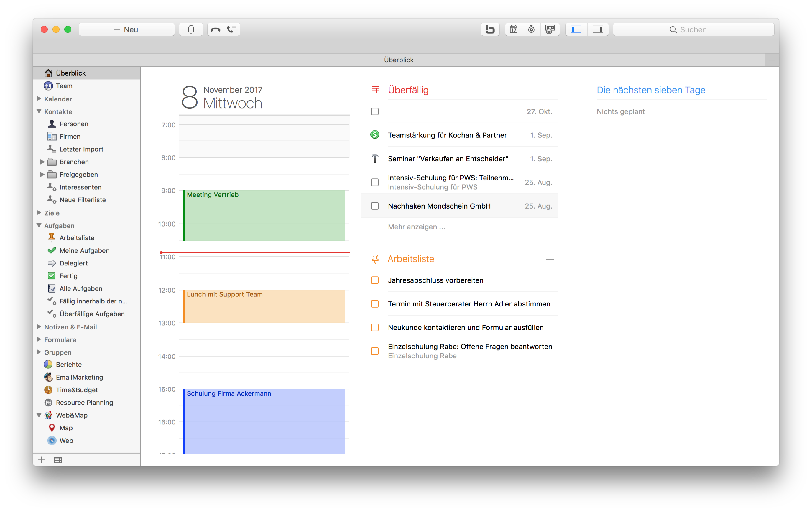Image resolution: width=812 pixels, height=512 pixels.
Task: Click Mehr anzeigen ... link
Action: pyautogui.click(x=416, y=227)
